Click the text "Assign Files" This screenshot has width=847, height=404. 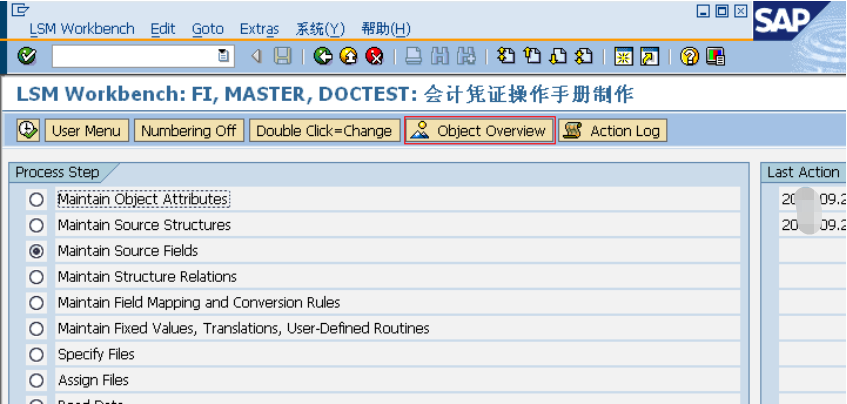pyautogui.click(x=93, y=381)
